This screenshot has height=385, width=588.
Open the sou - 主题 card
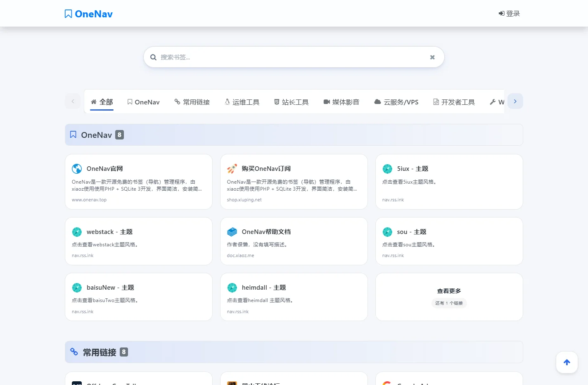click(449, 241)
